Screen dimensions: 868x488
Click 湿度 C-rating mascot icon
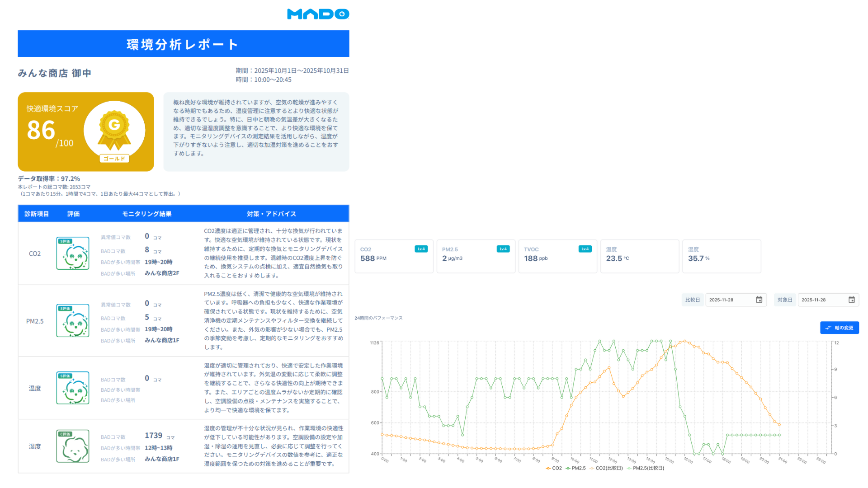(x=73, y=446)
